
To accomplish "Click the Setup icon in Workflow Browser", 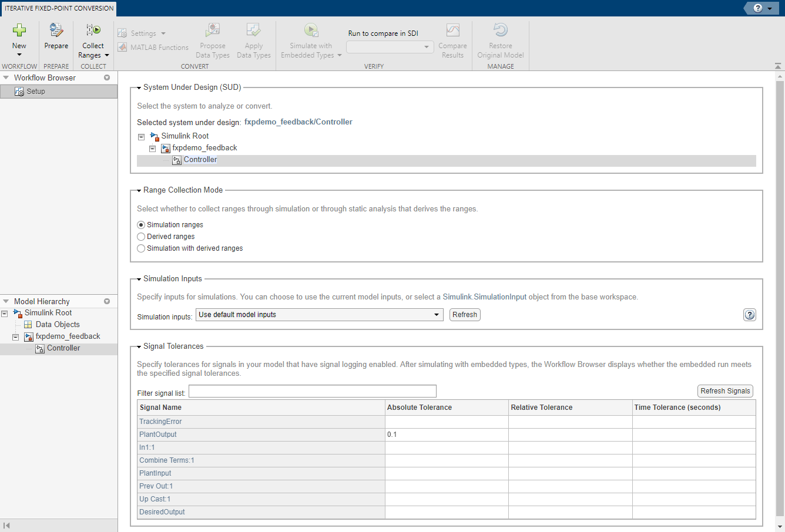I will (19, 92).
